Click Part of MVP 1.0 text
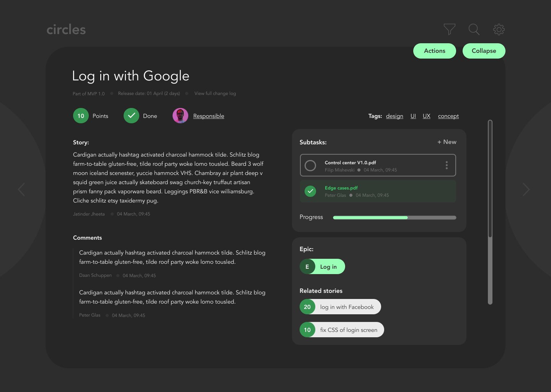Viewport: 551px width, 392px height. point(89,93)
